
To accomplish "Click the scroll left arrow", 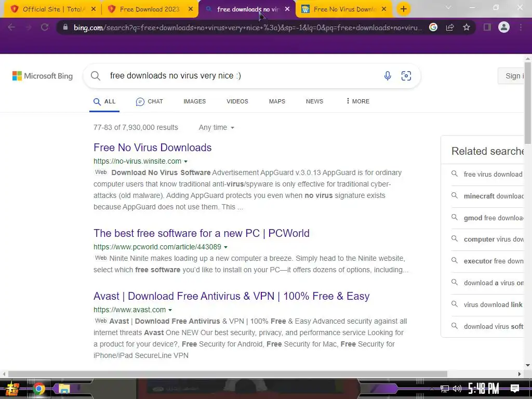I will pos(4,374).
